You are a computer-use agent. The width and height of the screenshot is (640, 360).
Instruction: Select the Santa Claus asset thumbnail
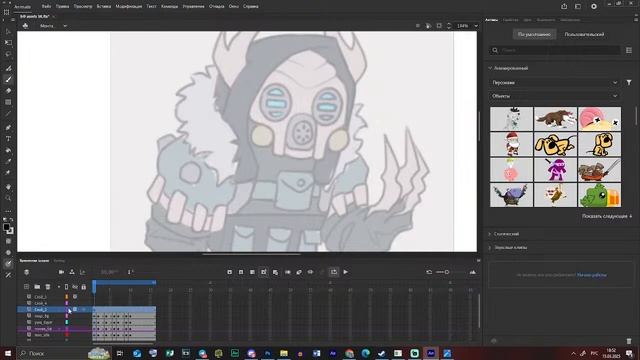click(x=511, y=144)
